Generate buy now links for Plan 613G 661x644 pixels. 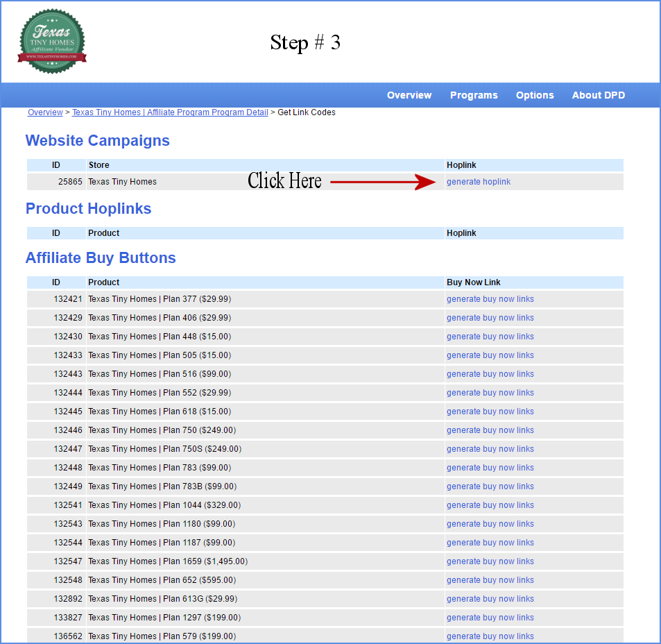tap(490, 599)
